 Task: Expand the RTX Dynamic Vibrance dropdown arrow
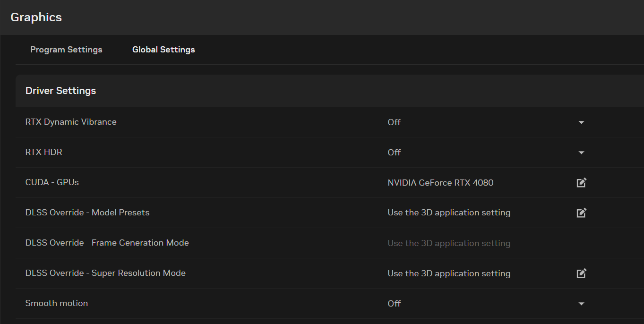click(582, 122)
